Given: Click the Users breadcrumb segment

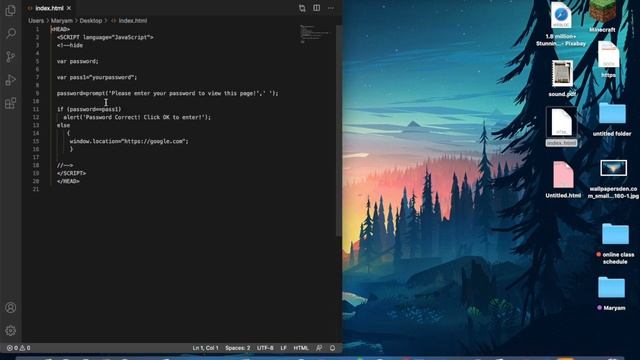Looking at the screenshot, I should [36, 20].
